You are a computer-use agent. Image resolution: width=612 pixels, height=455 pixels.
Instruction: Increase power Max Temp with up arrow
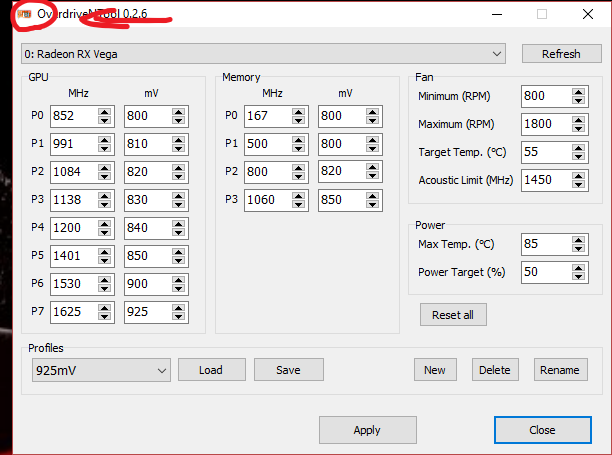pos(578,240)
